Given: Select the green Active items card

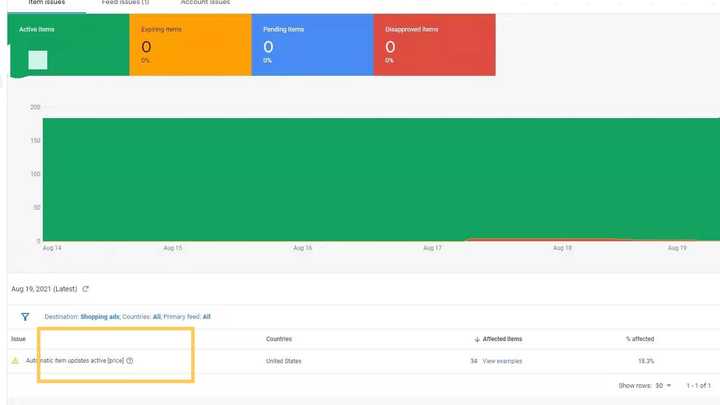Looking at the screenshot, I should [x=68, y=45].
